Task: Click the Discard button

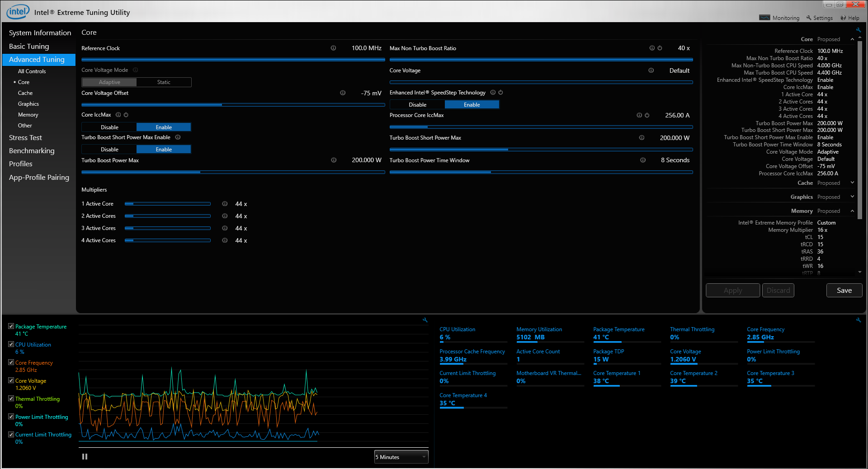Action: click(x=778, y=290)
